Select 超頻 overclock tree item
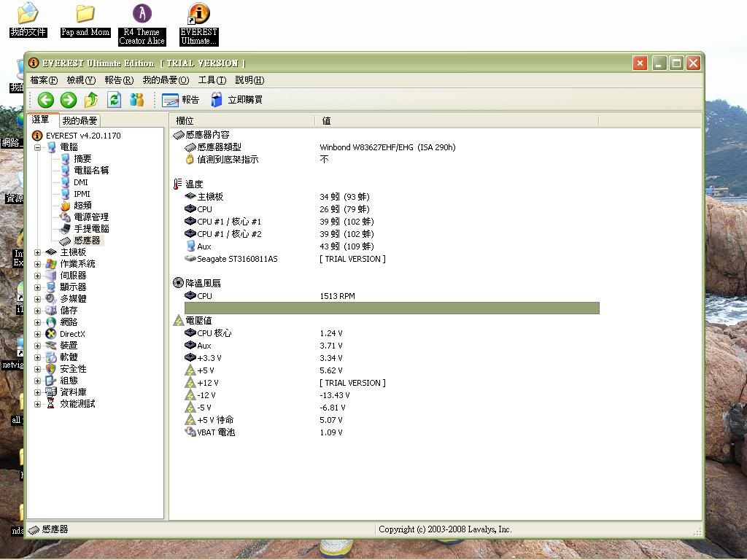747x560 pixels. tap(82, 206)
